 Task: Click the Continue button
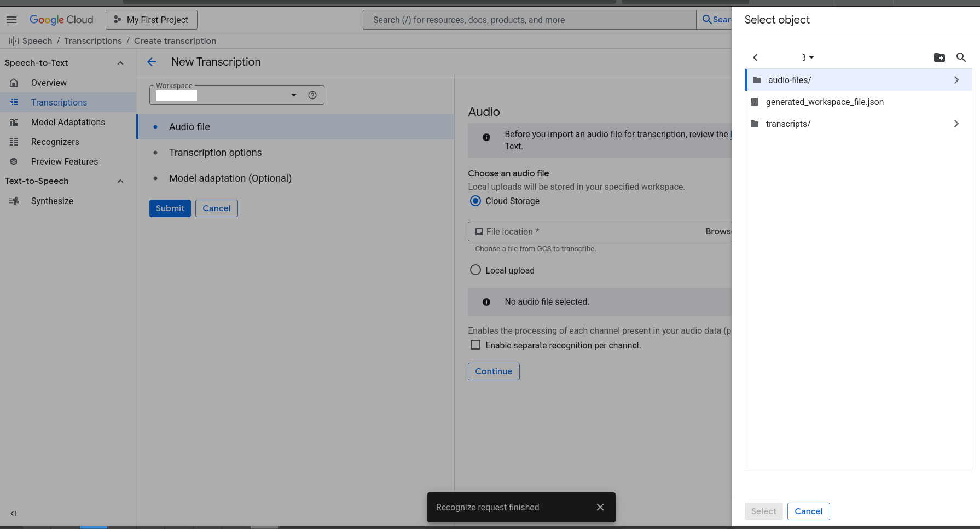pyautogui.click(x=493, y=371)
